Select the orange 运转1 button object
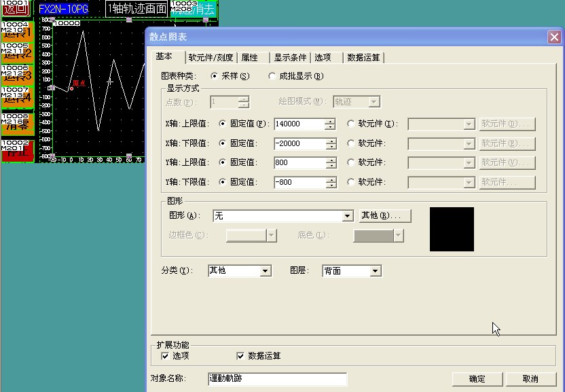The height and width of the screenshot is (392, 565). 17,33
